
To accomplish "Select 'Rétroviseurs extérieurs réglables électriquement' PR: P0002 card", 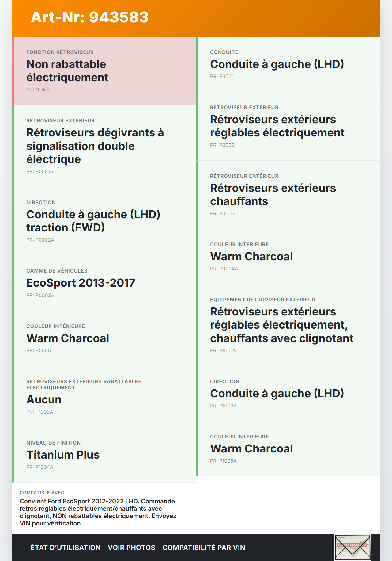I will pyautogui.click(x=277, y=126).
